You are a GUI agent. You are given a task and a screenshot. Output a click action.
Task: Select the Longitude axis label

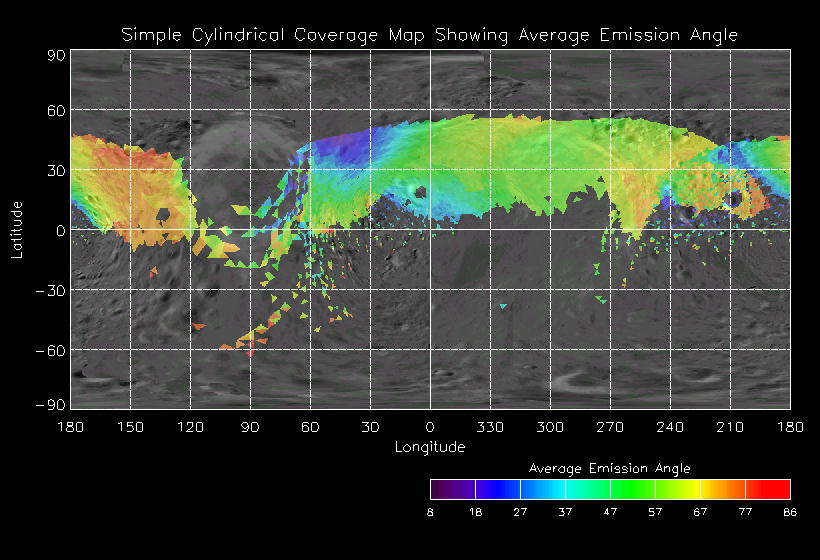click(x=430, y=447)
